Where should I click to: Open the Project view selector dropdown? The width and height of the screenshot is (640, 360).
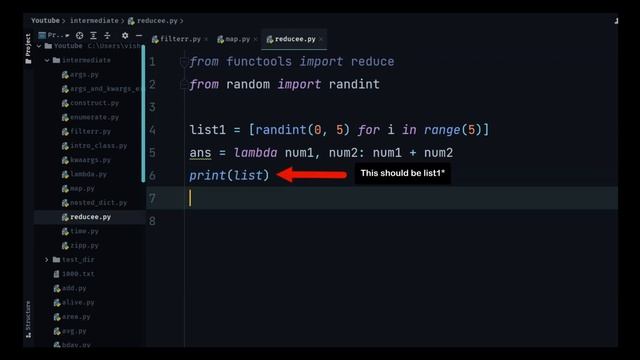(53, 36)
